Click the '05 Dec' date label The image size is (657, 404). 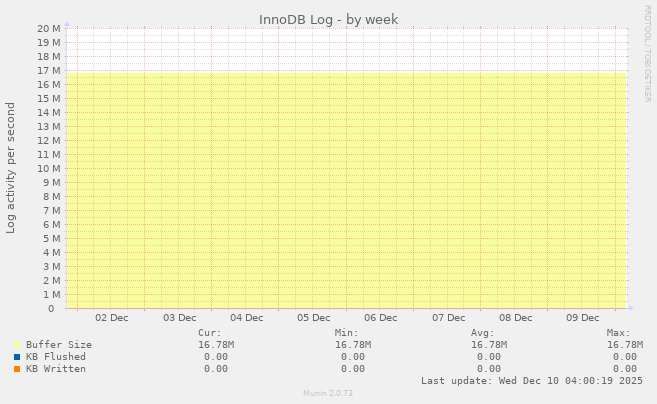pos(313,318)
